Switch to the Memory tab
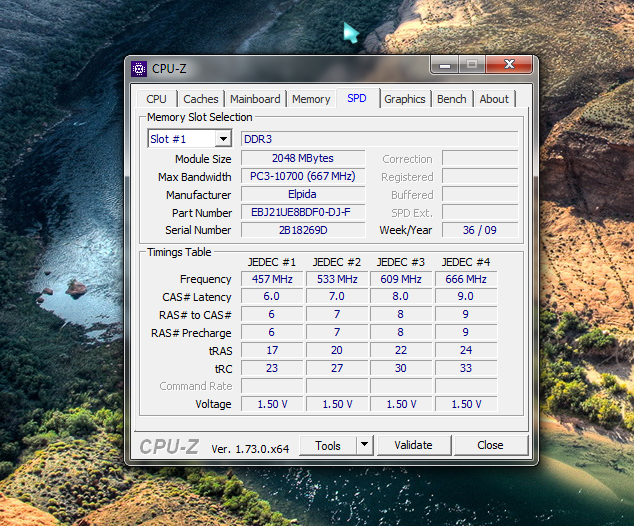 coord(311,99)
